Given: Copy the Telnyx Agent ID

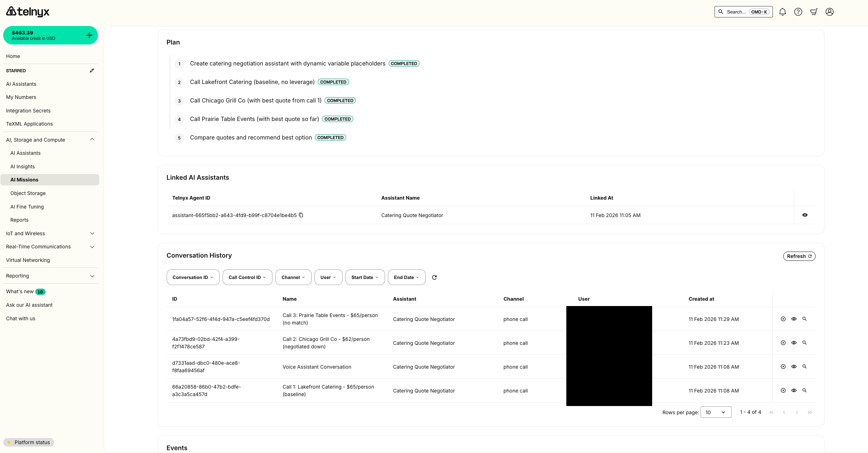Looking at the screenshot, I should click(x=301, y=215).
